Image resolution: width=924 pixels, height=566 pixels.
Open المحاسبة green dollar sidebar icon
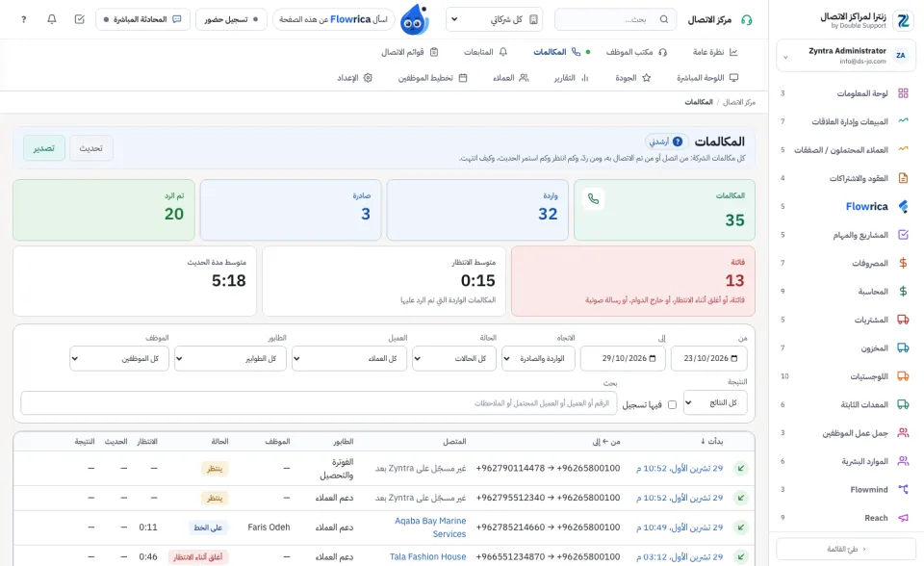[903, 292]
